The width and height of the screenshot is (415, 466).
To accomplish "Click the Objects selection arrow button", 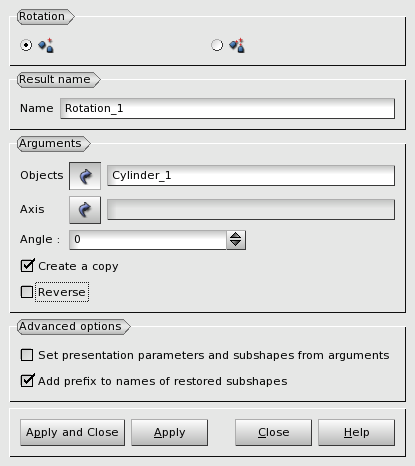I will point(85,176).
